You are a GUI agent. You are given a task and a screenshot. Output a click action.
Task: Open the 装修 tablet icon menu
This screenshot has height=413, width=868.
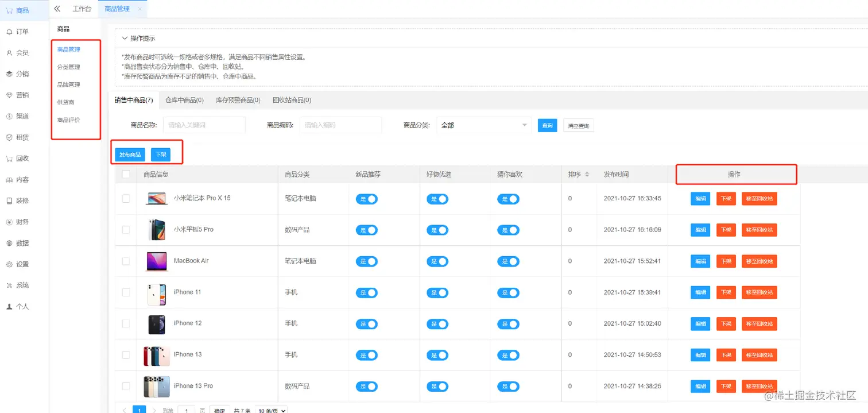point(9,201)
